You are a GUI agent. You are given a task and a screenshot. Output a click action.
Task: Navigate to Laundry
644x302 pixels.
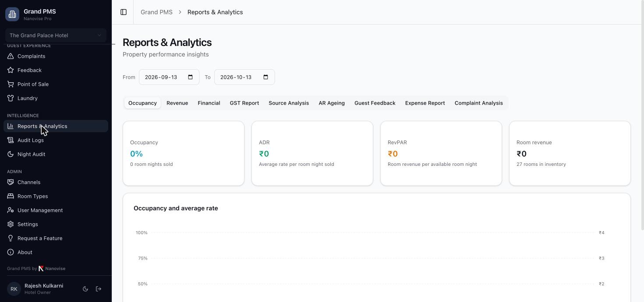(x=56, y=98)
